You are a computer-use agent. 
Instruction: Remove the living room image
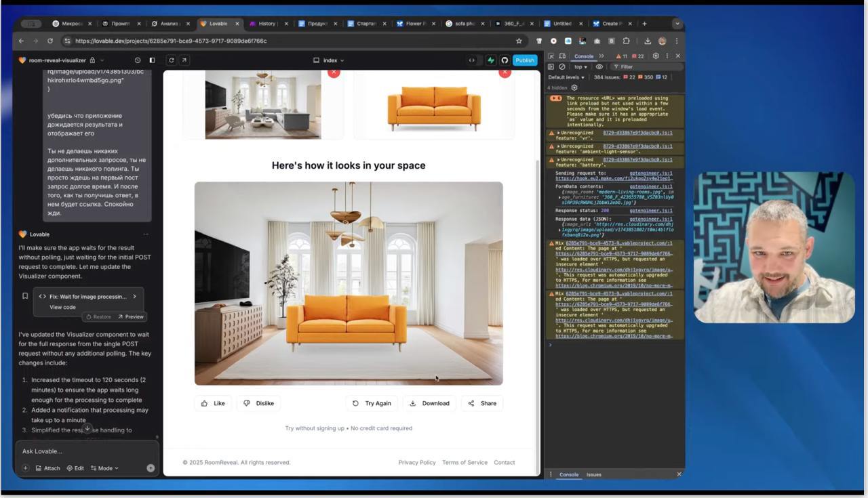[334, 72]
